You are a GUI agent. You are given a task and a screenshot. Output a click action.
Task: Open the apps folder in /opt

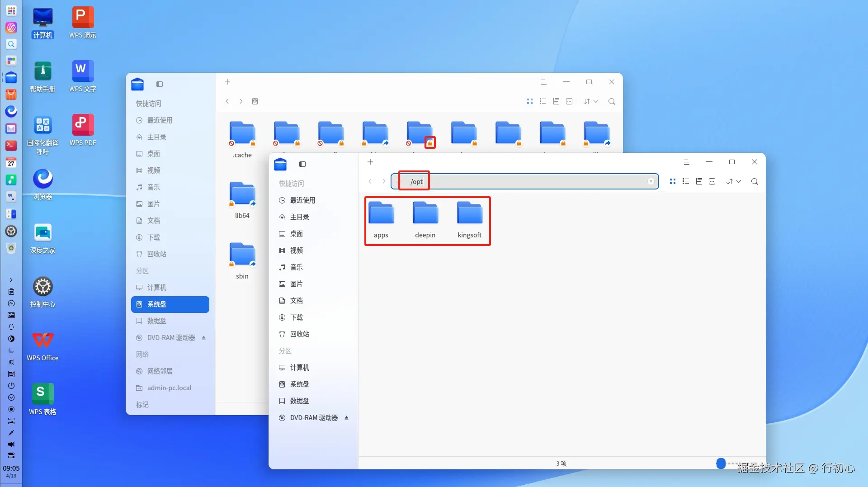(x=381, y=219)
